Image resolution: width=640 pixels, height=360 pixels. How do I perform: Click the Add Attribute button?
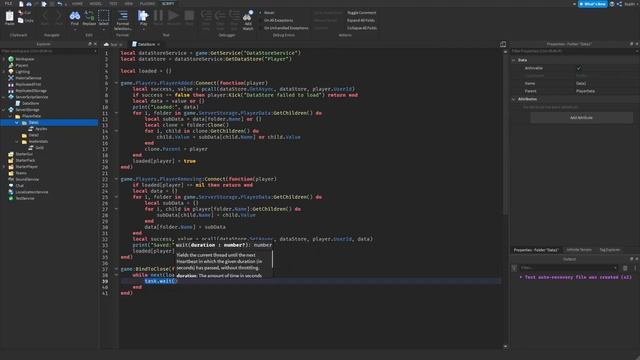581,118
